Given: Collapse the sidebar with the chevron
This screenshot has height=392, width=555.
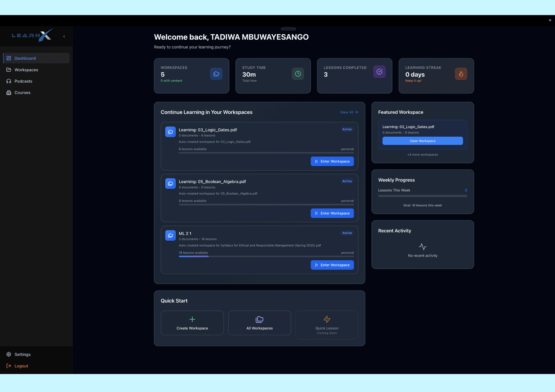Looking at the screenshot, I should (x=64, y=36).
